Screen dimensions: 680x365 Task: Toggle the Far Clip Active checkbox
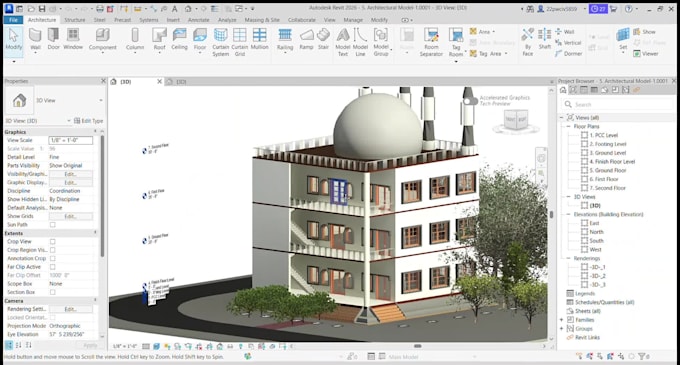(x=52, y=267)
